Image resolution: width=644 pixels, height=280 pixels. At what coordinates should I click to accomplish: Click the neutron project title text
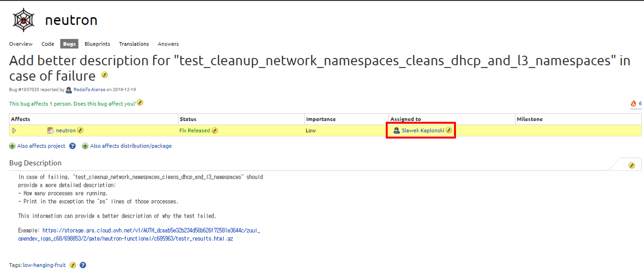point(71,20)
